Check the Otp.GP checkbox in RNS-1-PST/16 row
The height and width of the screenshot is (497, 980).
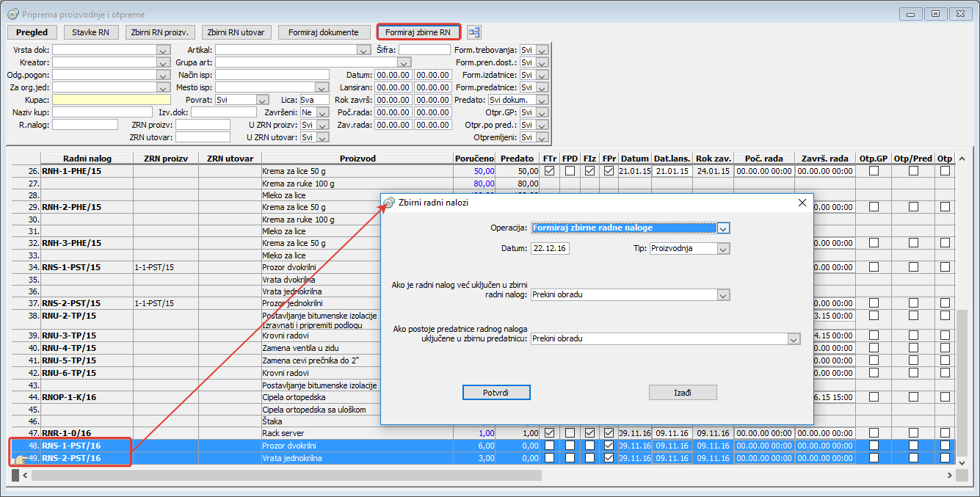click(x=874, y=446)
